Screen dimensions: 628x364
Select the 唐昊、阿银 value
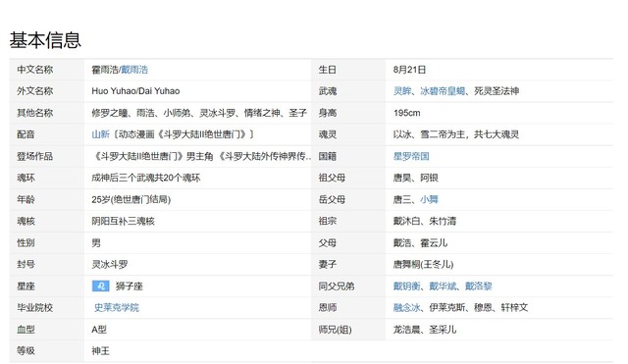416,178
